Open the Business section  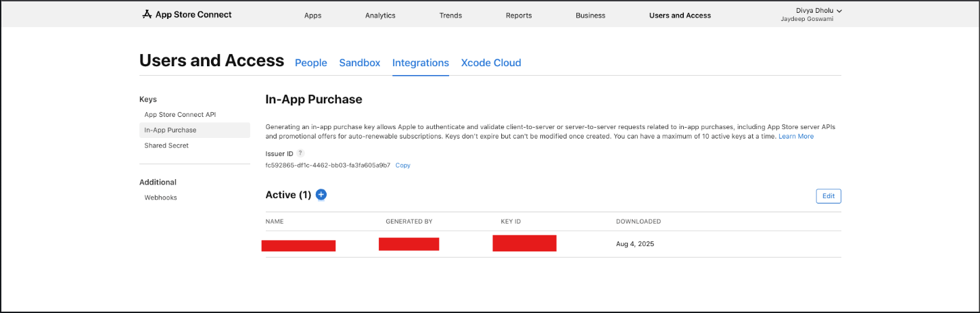[x=590, y=15]
